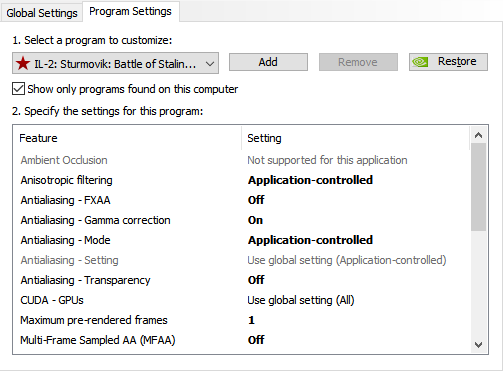Viewport: 503px width, 371px height.
Task: Open the Antialiasing - Transparency Off value
Action: [256, 280]
